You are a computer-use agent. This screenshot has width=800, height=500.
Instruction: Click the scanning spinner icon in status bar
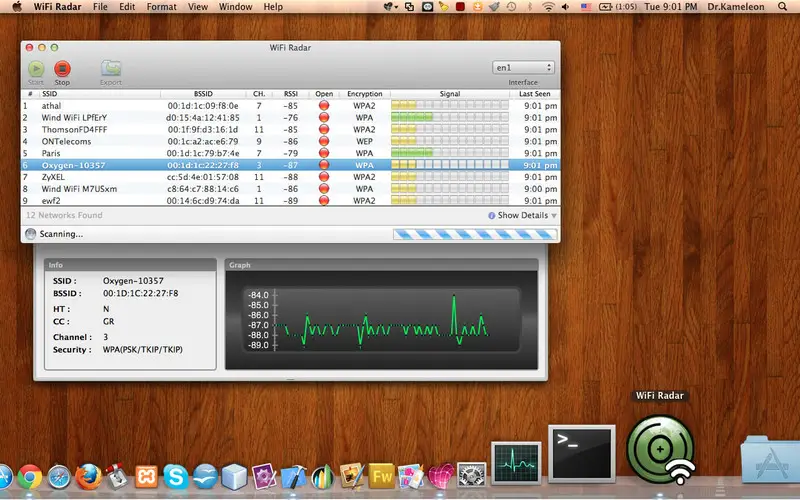(31, 234)
